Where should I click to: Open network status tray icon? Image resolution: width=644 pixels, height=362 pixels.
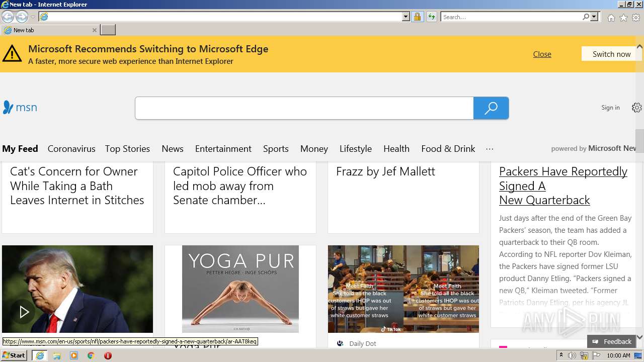coord(584,355)
